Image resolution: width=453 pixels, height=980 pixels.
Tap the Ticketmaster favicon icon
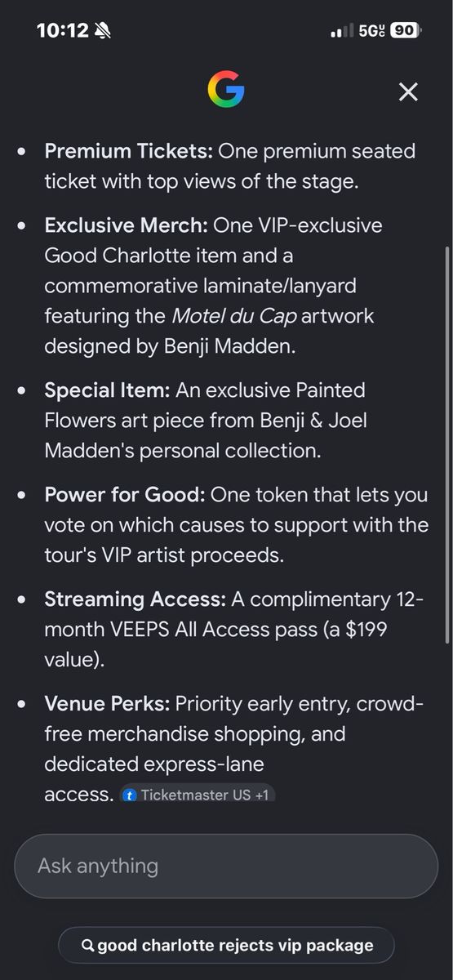(130, 795)
